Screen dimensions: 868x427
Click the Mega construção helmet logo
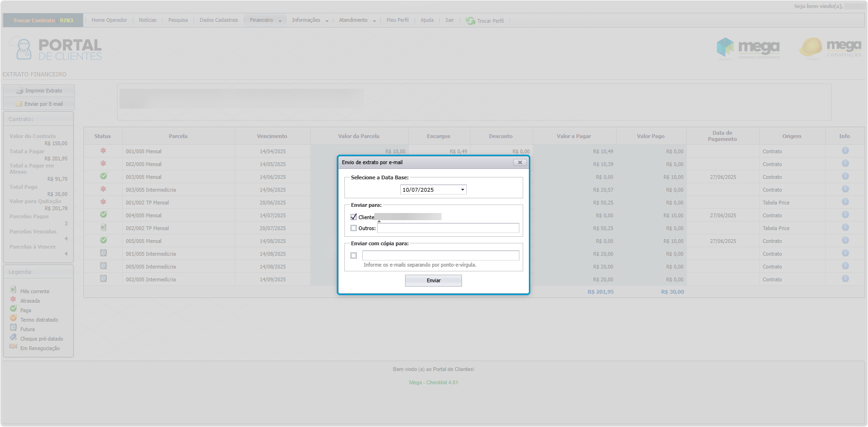click(830, 48)
